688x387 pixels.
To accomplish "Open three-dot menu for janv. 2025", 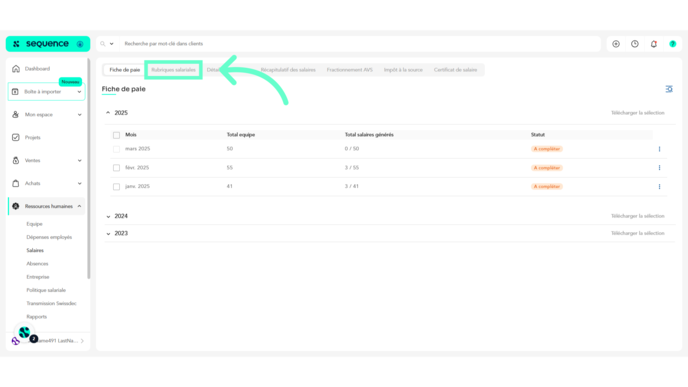I will (659, 186).
